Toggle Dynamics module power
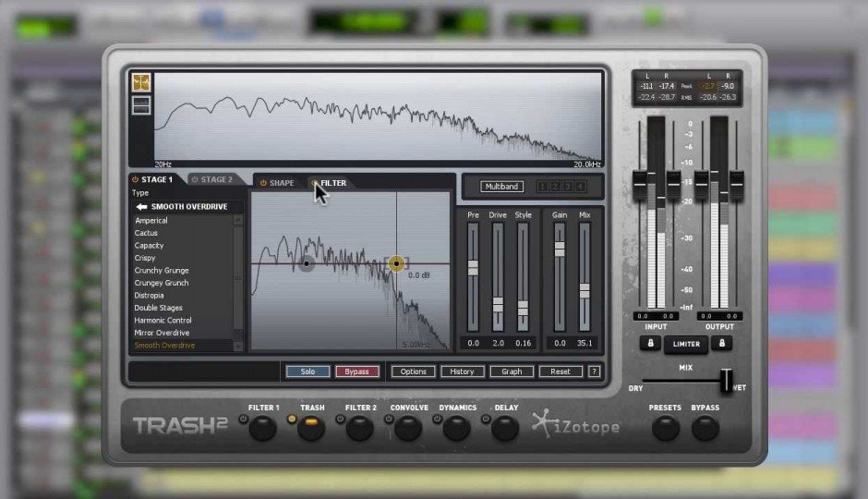Screen dimensions: 868x499 click(x=438, y=420)
